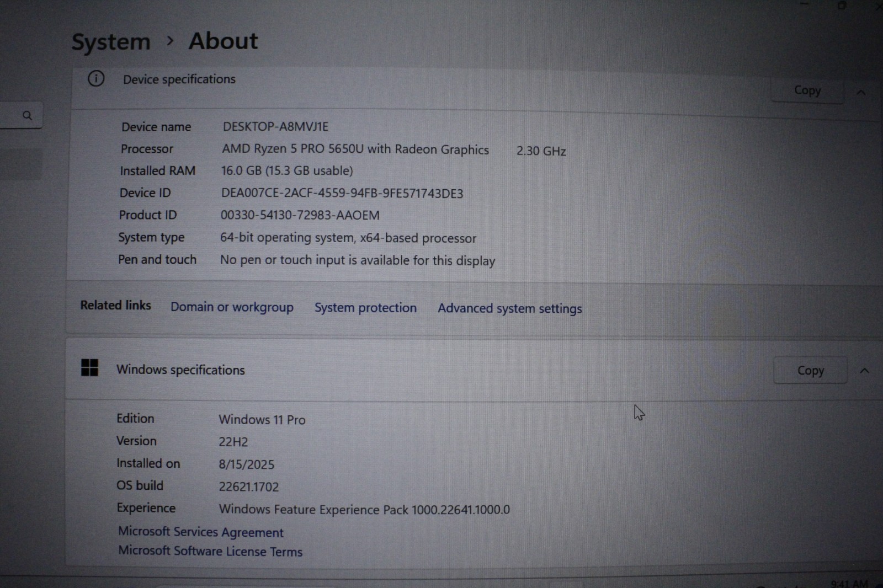Click the AMD Ryzen 5 PRO 5650U processor value
This screenshot has height=588, width=883.
click(355, 149)
